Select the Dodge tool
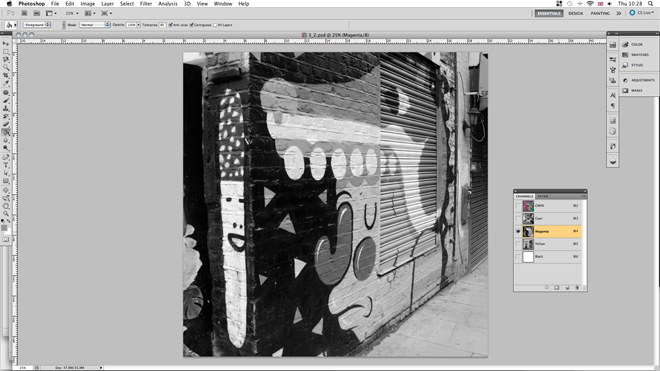The image size is (660, 371). (x=5, y=148)
